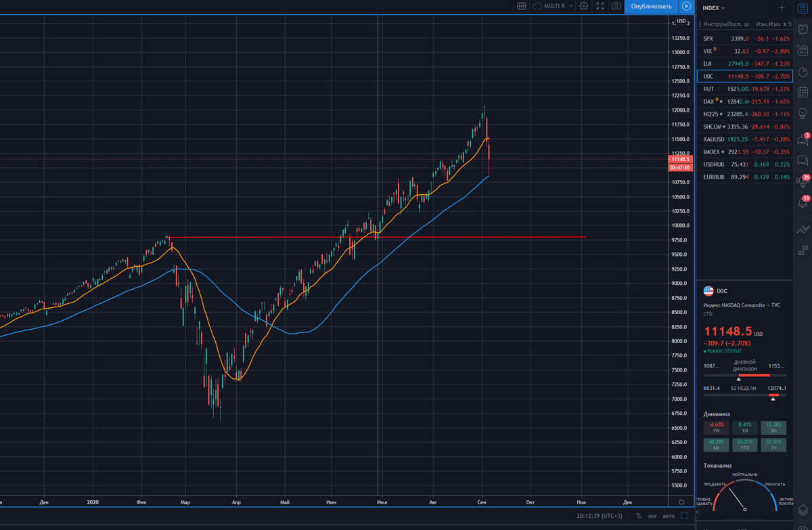Click the 1W performance tile -4.63%
The height and width of the screenshot is (530, 812).
click(x=715, y=428)
